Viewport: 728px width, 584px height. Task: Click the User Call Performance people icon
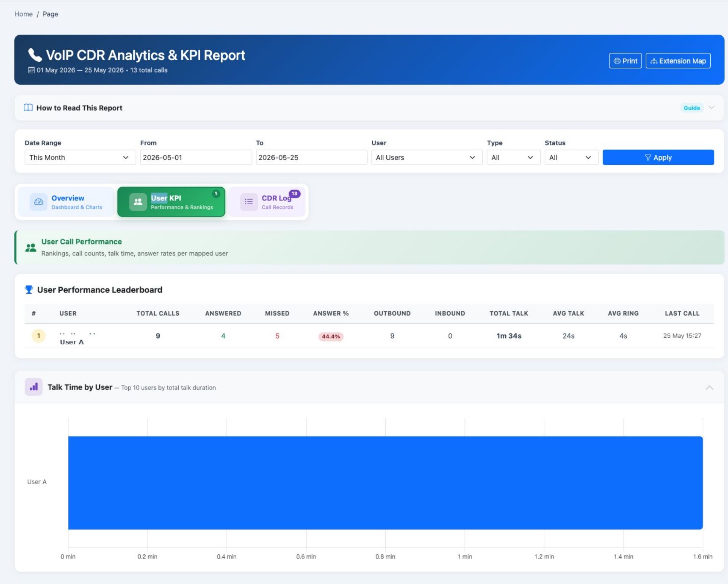click(30, 248)
